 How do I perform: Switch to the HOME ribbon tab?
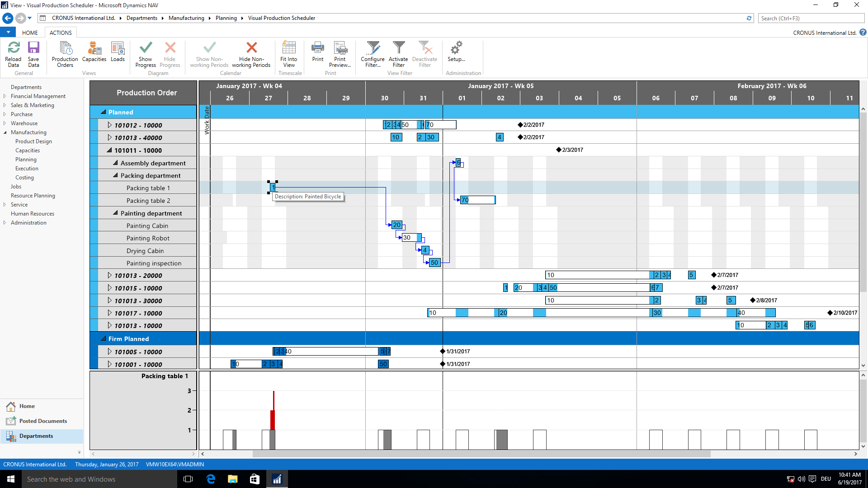click(x=30, y=32)
